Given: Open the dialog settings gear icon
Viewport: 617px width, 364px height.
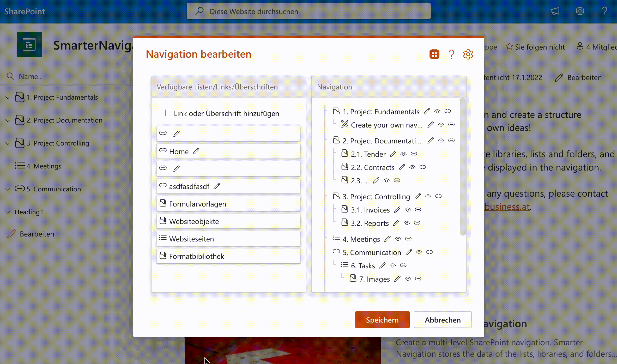Looking at the screenshot, I should 468,54.
